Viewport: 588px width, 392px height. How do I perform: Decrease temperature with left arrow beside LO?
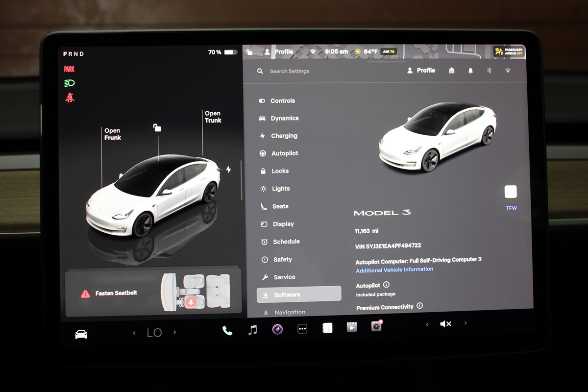coord(134,333)
